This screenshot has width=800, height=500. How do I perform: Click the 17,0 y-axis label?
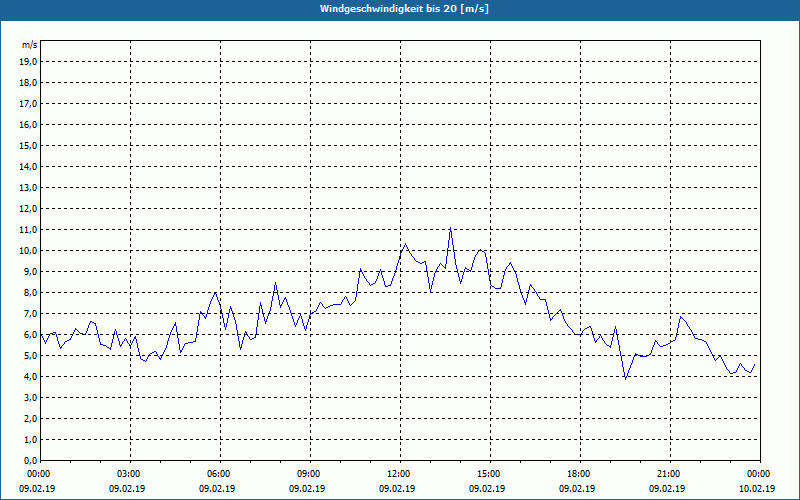click(x=29, y=104)
